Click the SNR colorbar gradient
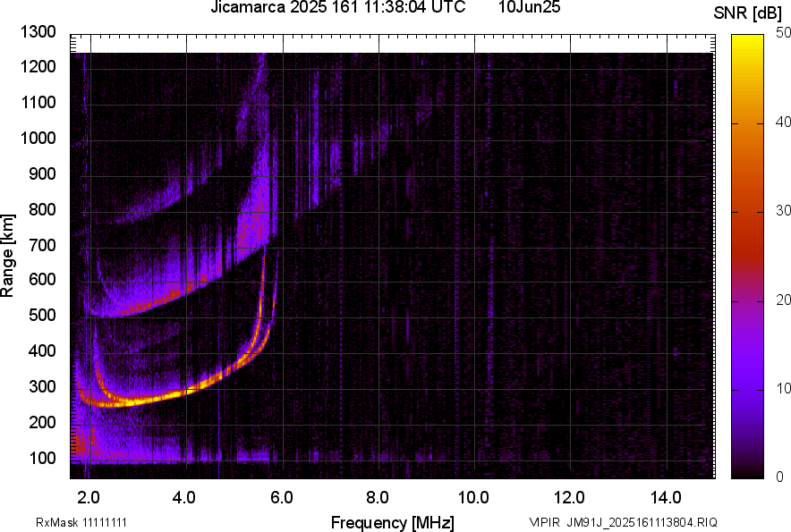 click(747, 257)
